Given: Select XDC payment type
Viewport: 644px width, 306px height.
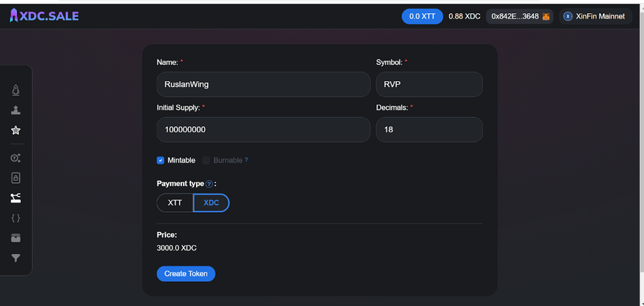Looking at the screenshot, I should pyautogui.click(x=211, y=203).
